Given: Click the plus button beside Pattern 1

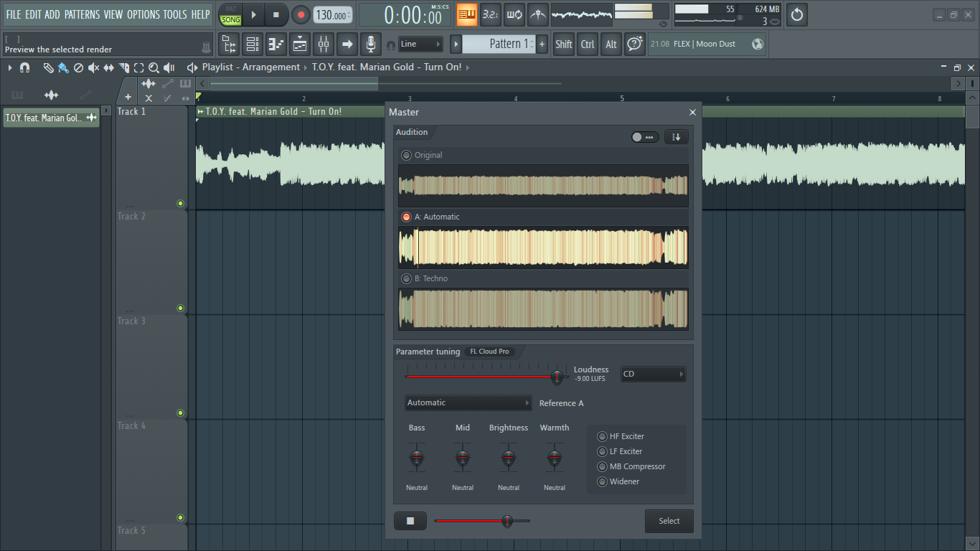Looking at the screenshot, I should click(x=542, y=44).
